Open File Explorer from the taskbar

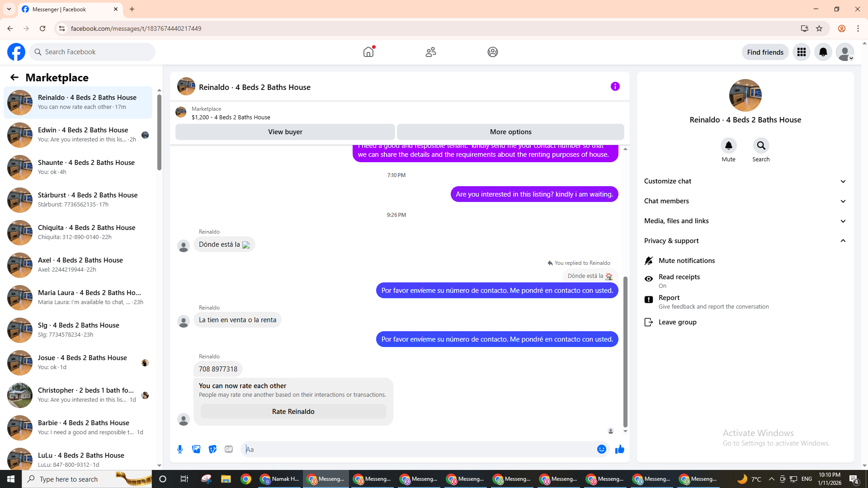point(226,479)
